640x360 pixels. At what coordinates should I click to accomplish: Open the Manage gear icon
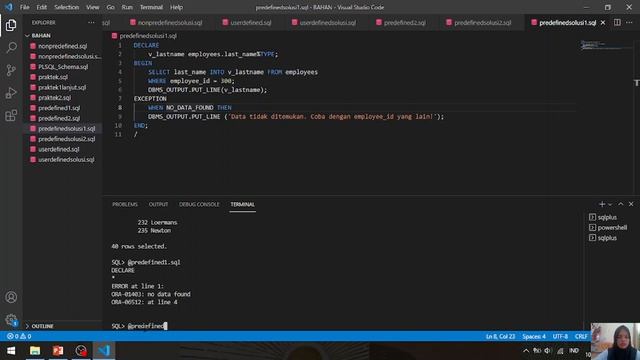(x=11, y=320)
